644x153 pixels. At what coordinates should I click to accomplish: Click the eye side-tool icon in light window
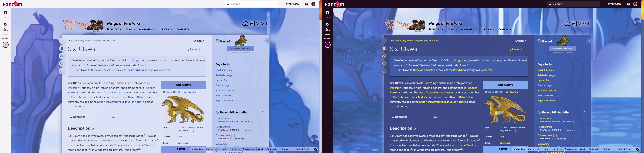[62, 64]
